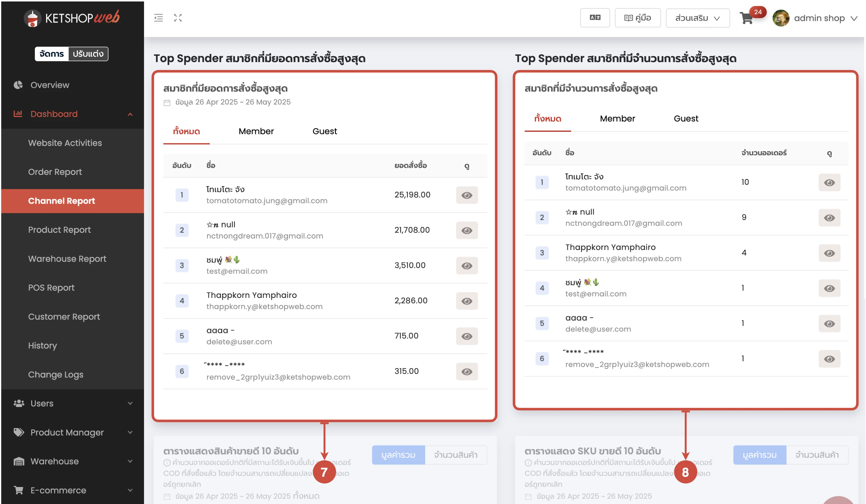Screen dimensions: 866x504
Task: Collapse the sidebar with the menu-fold icon
Action: point(159,18)
